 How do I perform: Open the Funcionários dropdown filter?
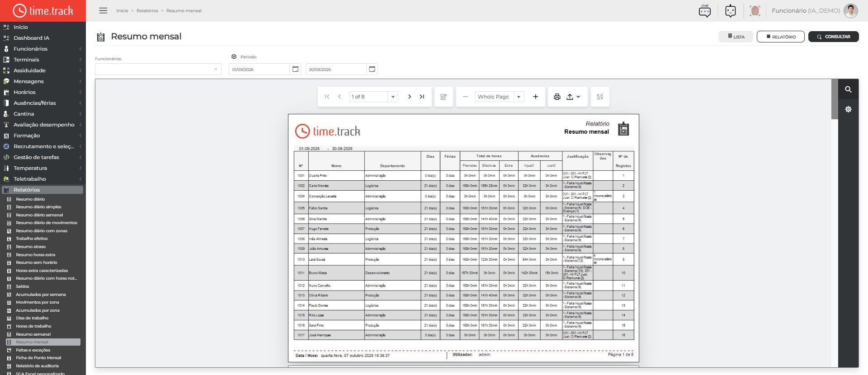click(158, 69)
